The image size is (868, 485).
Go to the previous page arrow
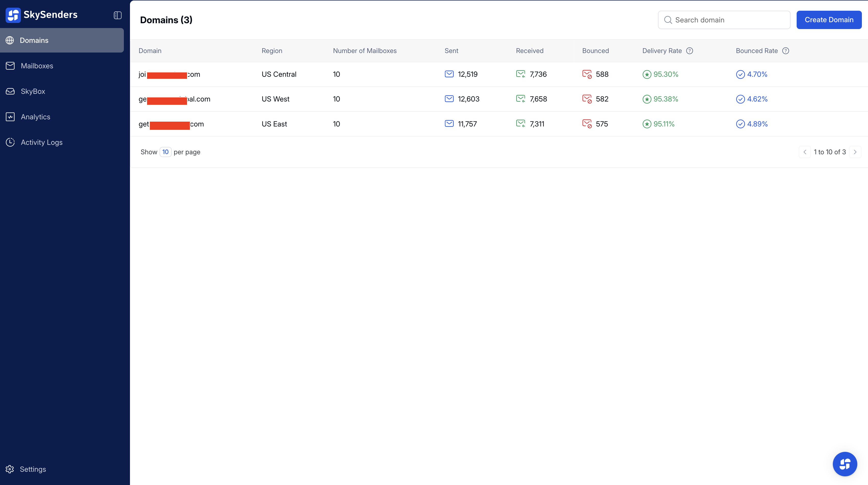click(x=805, y=152)
